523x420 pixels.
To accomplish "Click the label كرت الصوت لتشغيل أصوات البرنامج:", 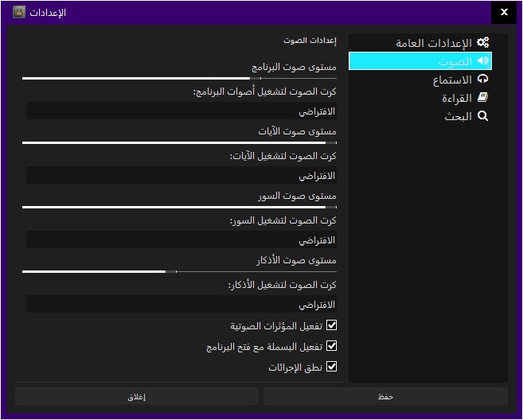I will (264, 91).
